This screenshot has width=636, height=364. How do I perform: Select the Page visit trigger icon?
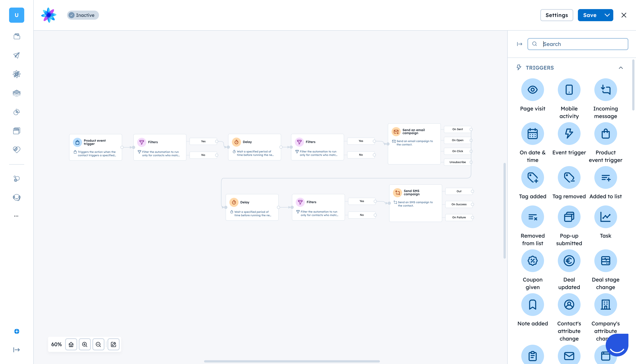tap(532, 90)
